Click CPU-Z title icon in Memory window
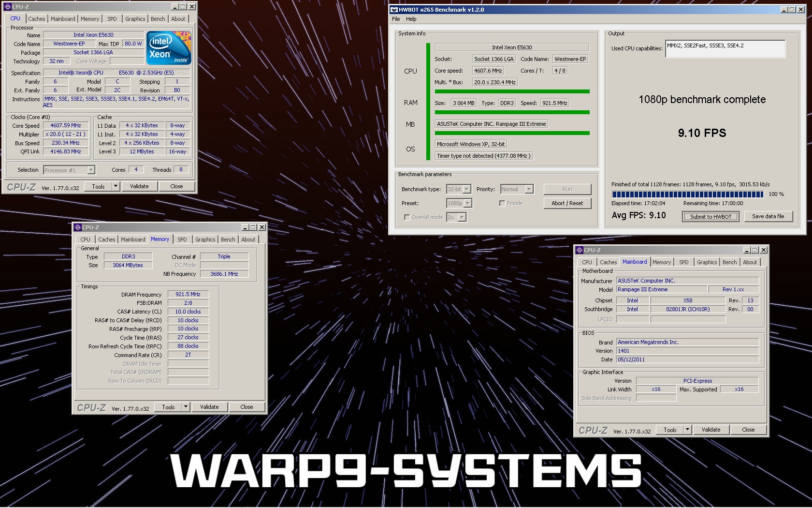Screen dimensions: 812x508 pyautogui.click(x=77, y=227)
